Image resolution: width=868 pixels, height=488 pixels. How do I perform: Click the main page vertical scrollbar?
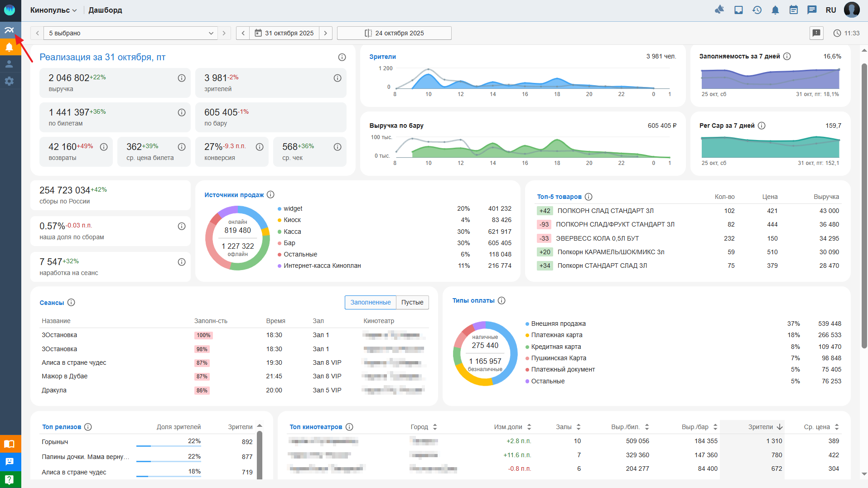(x=864, y=204)
